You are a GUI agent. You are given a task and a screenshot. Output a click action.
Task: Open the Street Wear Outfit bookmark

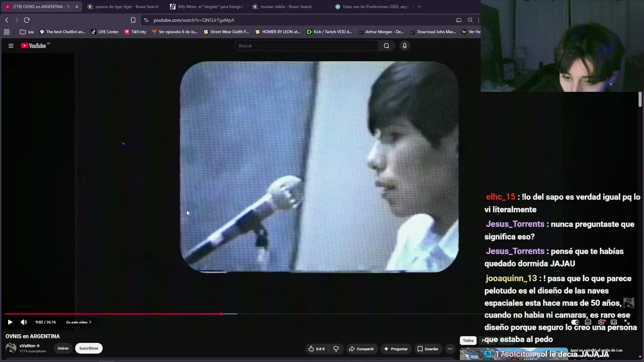[x=226, y=32]
